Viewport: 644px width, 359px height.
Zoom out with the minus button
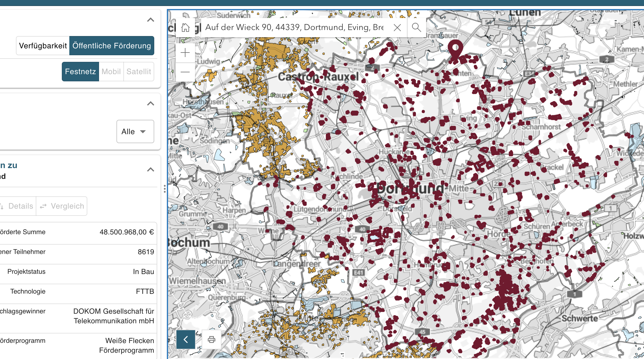(185, 72)
